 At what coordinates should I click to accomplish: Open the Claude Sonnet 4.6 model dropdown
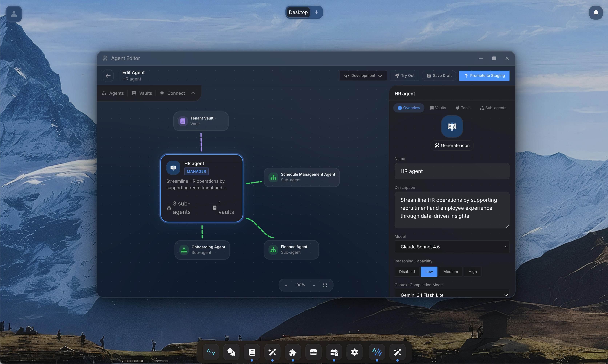(452, 247)
